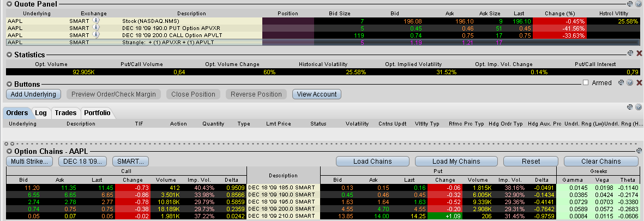644x221 pixels.
Task: Click put bid 1.63 for 195.0 strike
Action: click(x=347, y=202)
